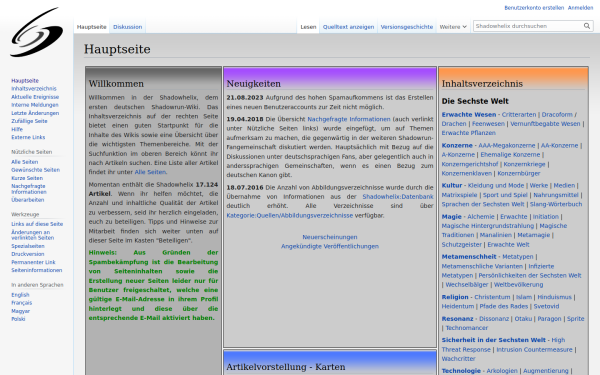
Task: Open the Metamenschheit bold link
Action: pos(469,257)
